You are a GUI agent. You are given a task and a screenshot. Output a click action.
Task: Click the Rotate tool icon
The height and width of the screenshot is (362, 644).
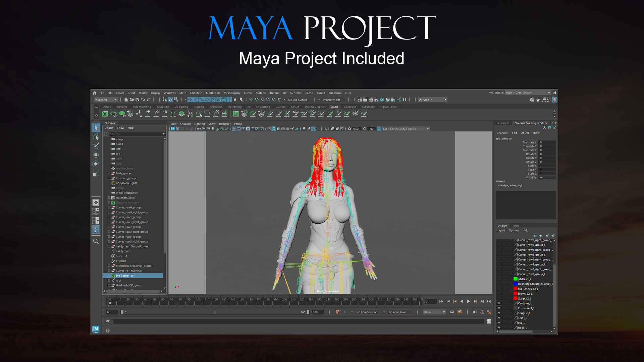click(x=96, y=164)
